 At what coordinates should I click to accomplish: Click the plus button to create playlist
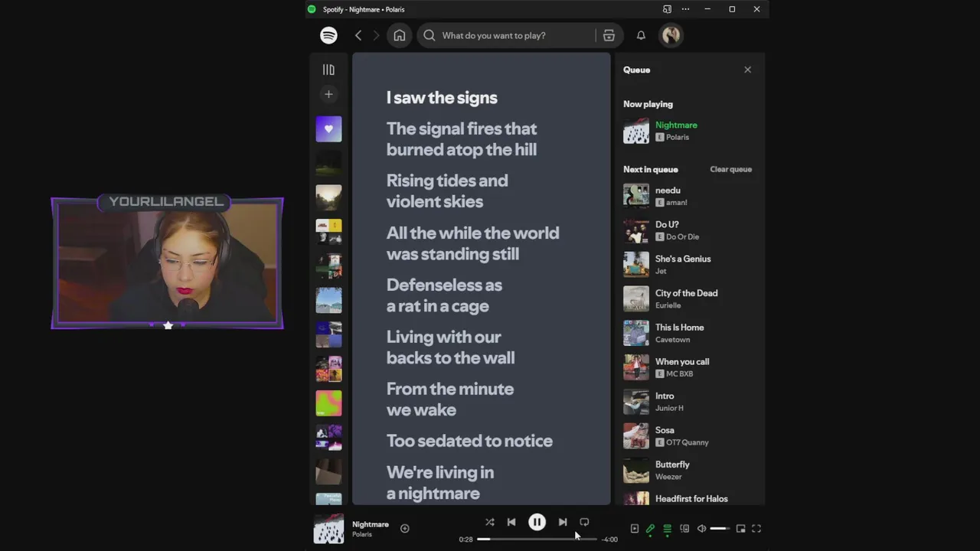point(328,94)
